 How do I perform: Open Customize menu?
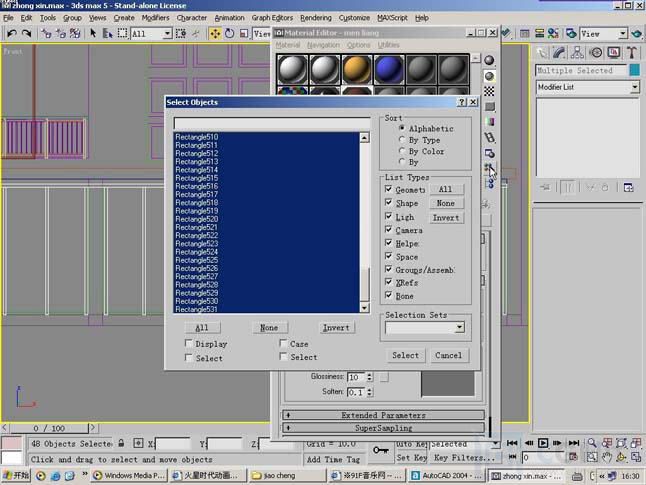coord(354,18)
